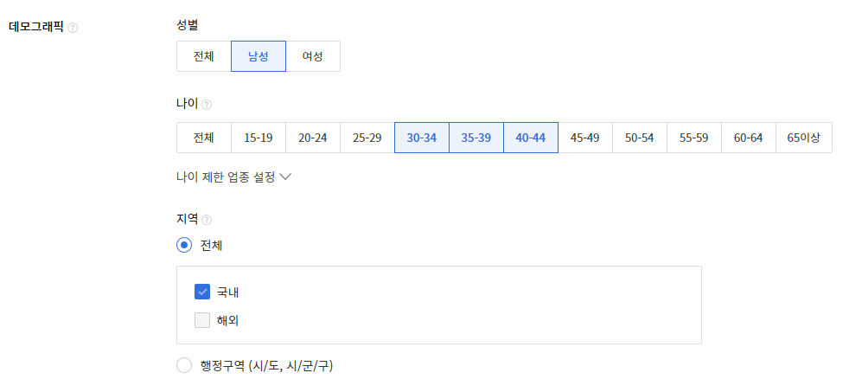868x392 pixels.
Task: Select 전체 gender option
Action: click(x=204, y=56)
